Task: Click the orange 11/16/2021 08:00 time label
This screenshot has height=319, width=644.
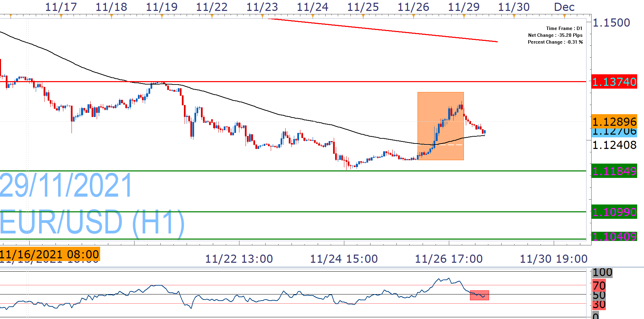Action: [x=50, y=254]
